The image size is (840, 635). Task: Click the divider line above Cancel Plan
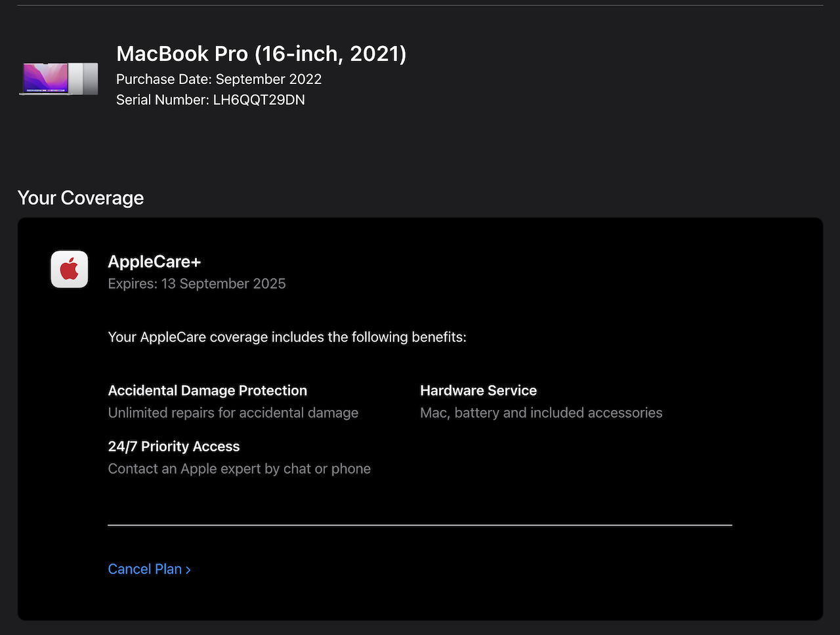[420, 525]
